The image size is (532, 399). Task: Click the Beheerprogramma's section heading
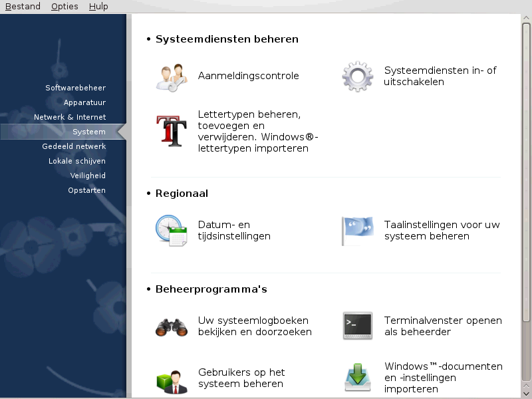click(x=211, y=289)
